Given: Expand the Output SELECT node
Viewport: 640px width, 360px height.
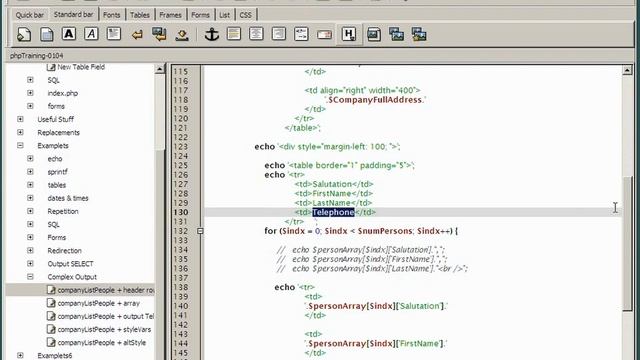Looking at the screenshot, I should (x=30, y=264).
